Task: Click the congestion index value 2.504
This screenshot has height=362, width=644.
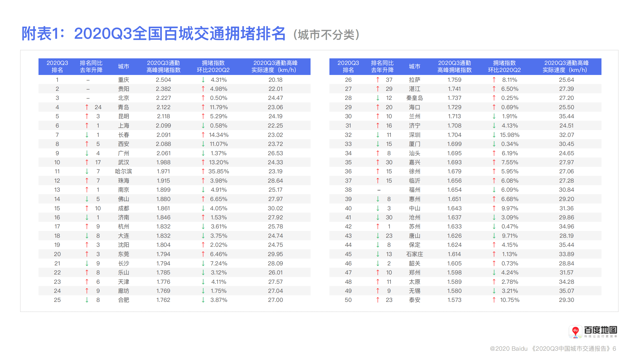Action: click(164, 80)
